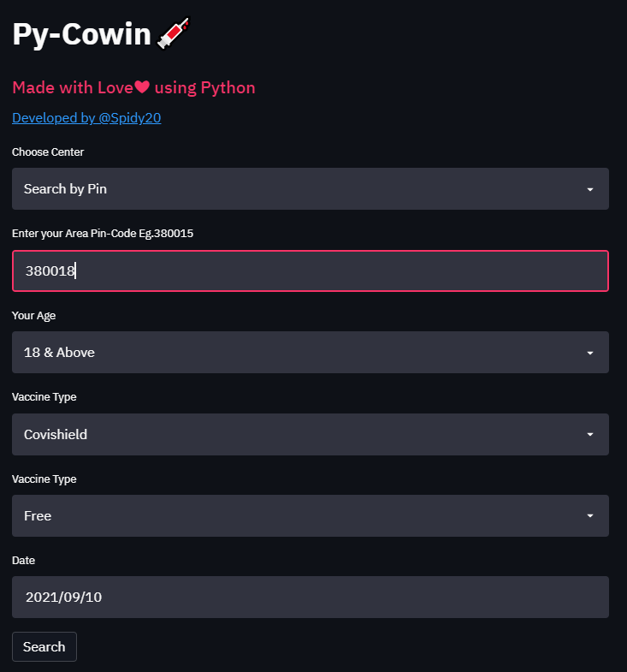Click the Made with Love using Python subtitle
Viewport: 627px width, 672px height.
133,88
